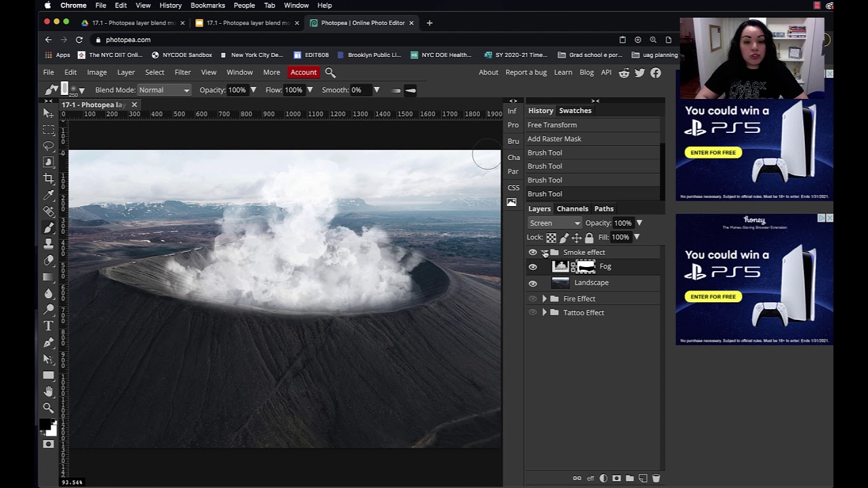Select the Rectangle Select tool

tap(48, 129)
